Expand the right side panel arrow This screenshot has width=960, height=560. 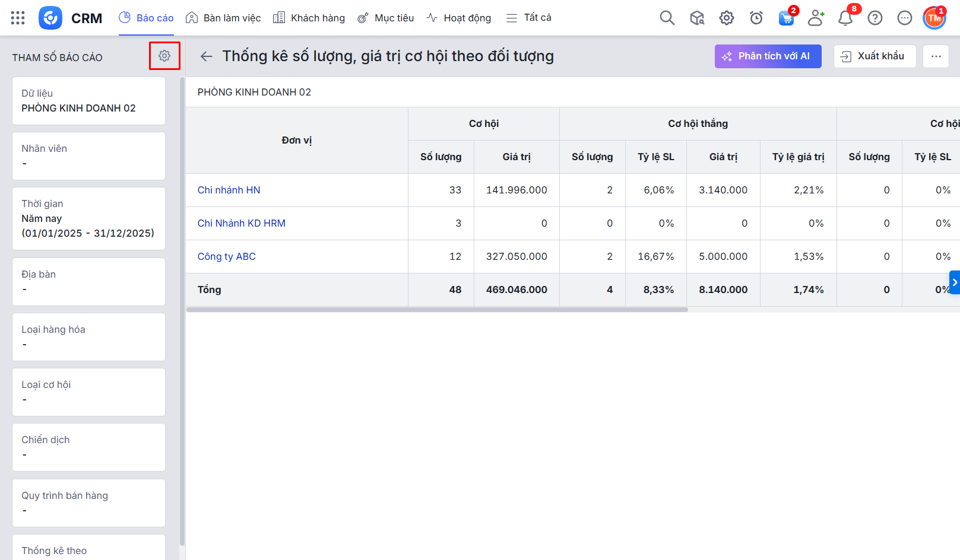(x=955, y=282)
